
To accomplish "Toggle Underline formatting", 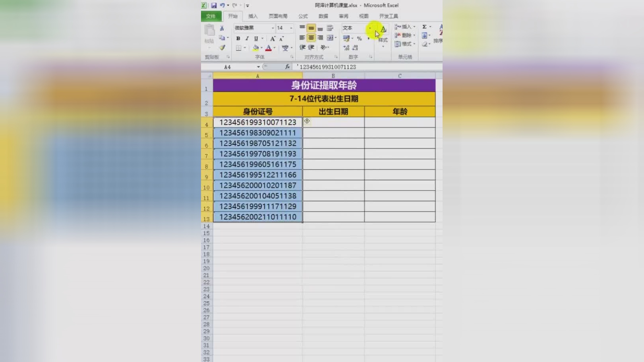I will click(256, 39).
